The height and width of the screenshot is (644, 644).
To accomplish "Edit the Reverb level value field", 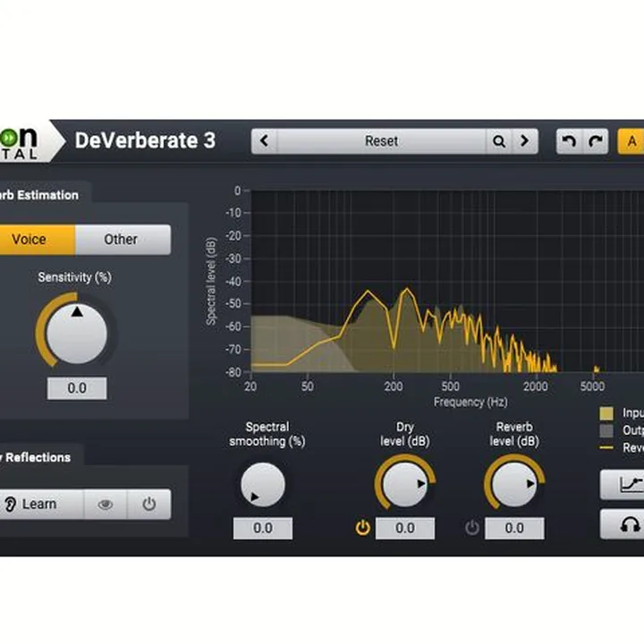I will 514,529.
